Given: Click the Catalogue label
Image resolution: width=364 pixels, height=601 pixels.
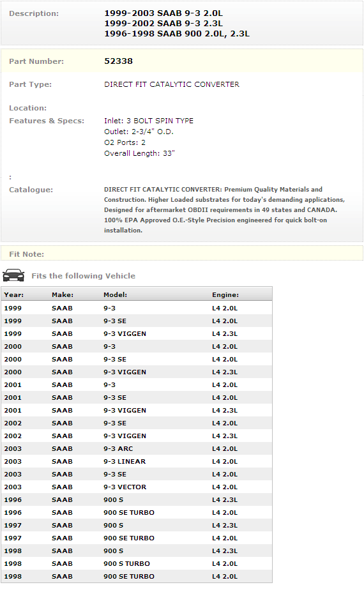Looking at the screenshot, I should pos(31,190).
